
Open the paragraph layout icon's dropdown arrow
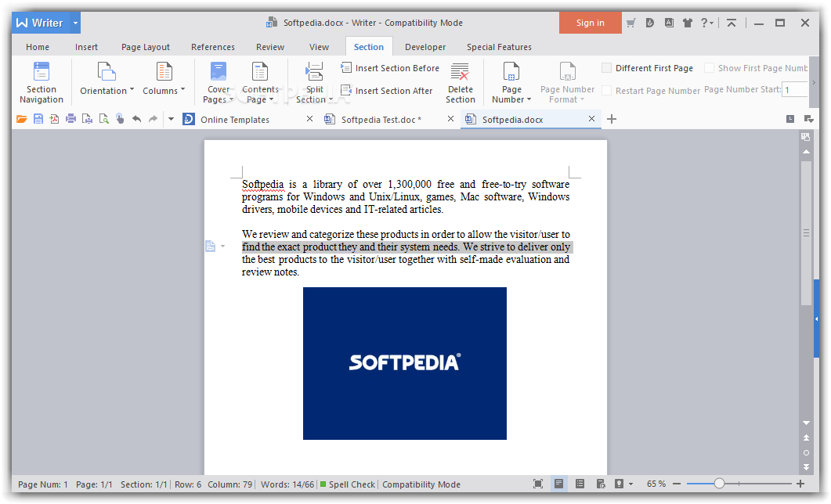tap(222, 247)
